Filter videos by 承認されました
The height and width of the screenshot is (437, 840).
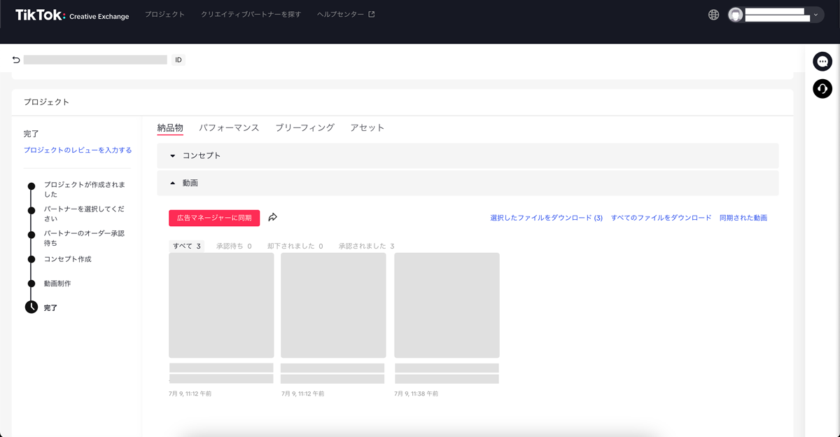[365, 246]
